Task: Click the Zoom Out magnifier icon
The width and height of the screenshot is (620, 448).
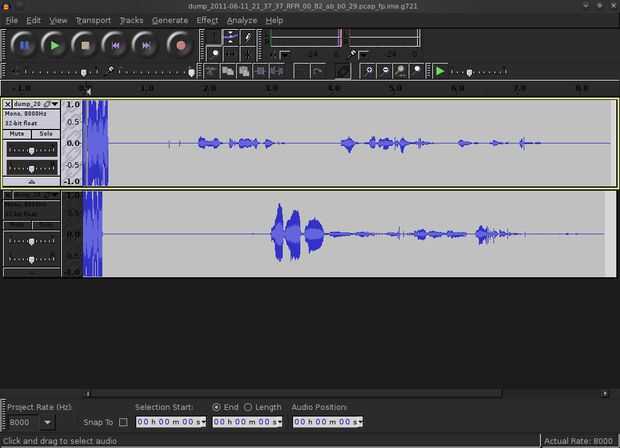Action: 385,72
